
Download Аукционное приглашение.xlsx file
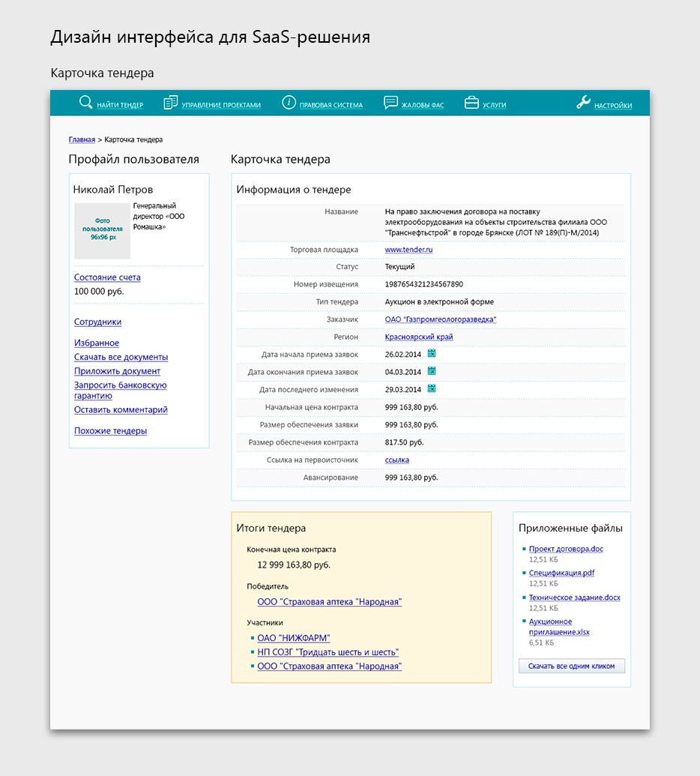559,627
